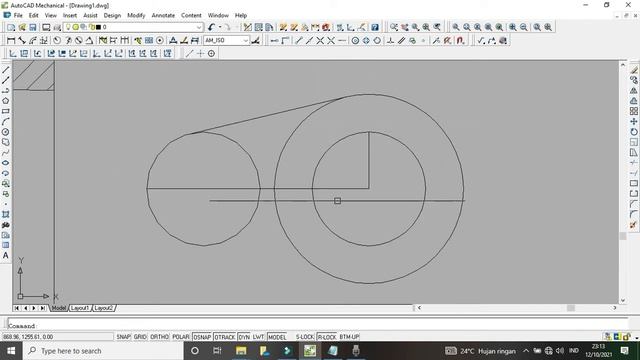Image resolution: width=640 pixels, height=360 pixels.
Task: Open the Insert menu
Action: (x=70, y=16)
